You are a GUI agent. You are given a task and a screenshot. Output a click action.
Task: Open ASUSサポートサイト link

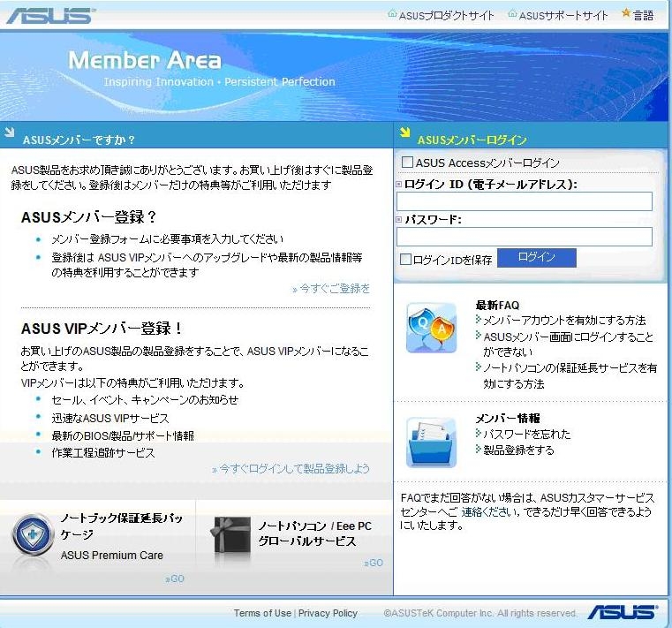coord(563,16)
